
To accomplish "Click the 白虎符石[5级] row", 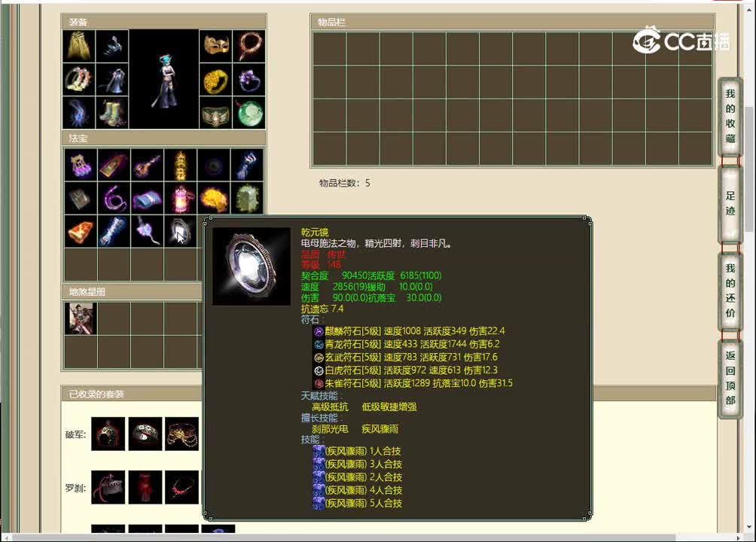I will 405,370.
